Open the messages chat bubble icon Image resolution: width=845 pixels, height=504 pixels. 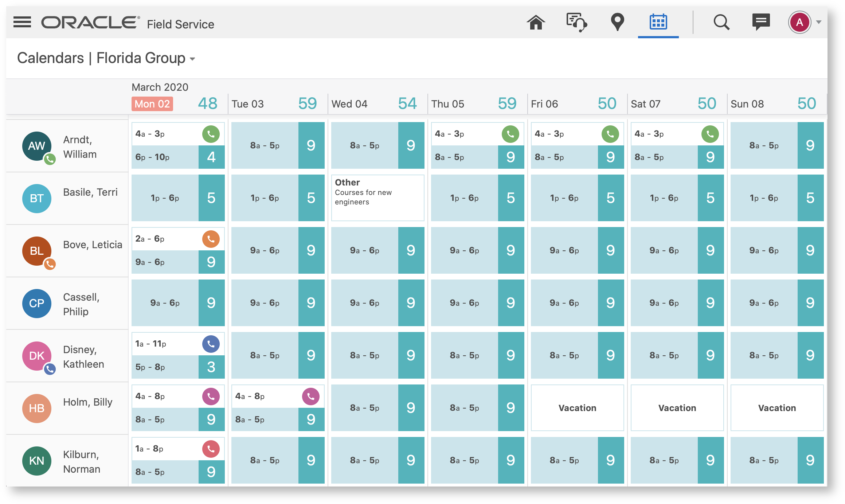click(761, 22)
